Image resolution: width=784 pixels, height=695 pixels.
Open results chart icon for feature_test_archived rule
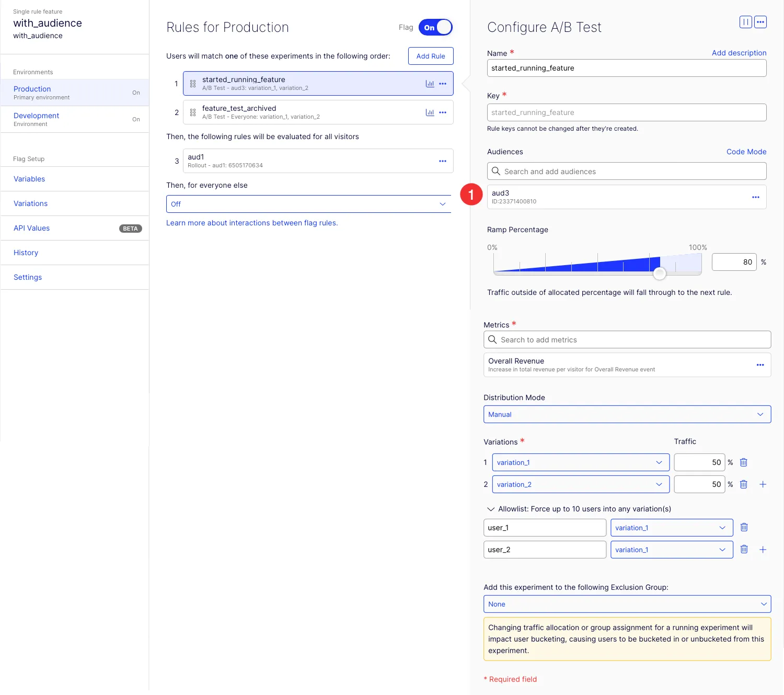(x=430, y=112)
